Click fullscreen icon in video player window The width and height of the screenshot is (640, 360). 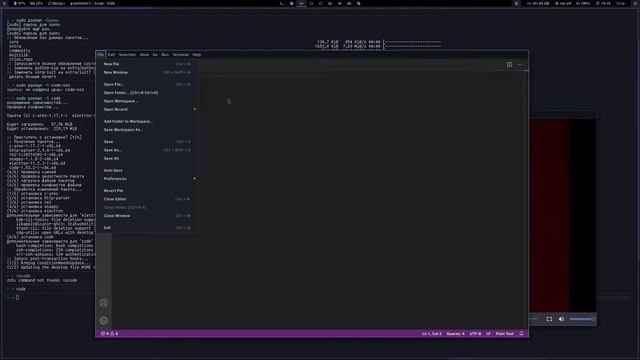[x=549, y=319]
